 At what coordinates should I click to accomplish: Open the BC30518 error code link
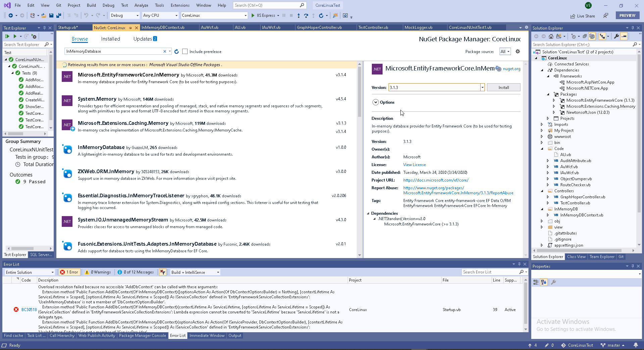(29, 310)
